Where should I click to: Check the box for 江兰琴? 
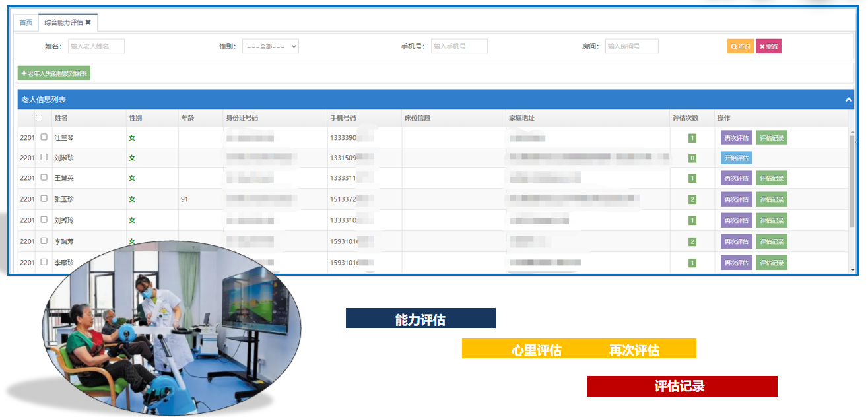(x=44, y=137)
